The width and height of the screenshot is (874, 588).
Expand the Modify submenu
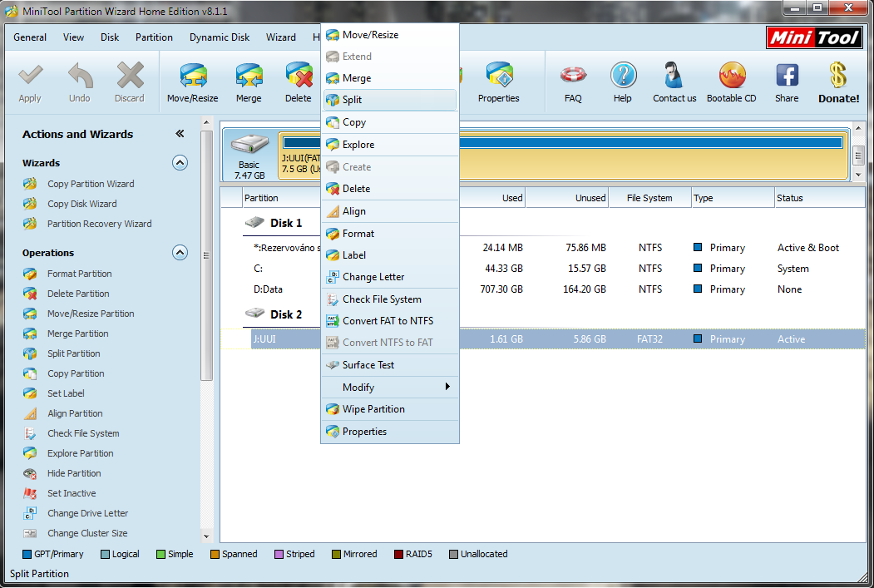[390, 388]
